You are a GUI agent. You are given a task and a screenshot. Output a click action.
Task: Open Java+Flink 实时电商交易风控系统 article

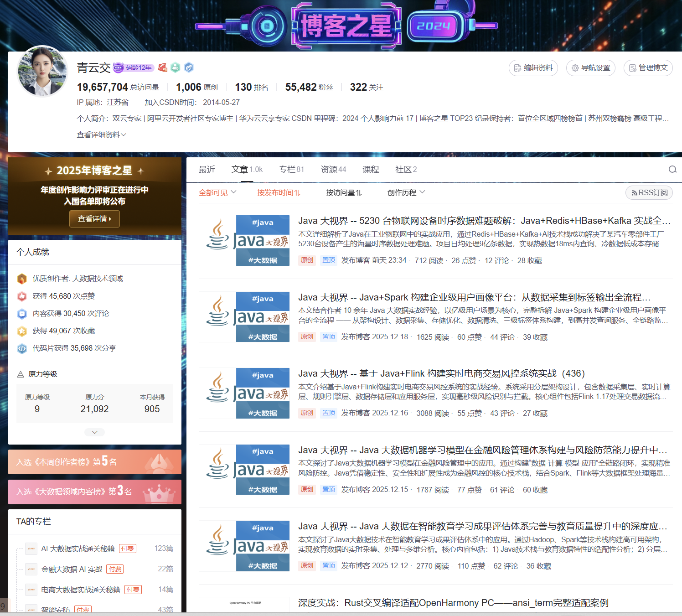click(441, 373)
